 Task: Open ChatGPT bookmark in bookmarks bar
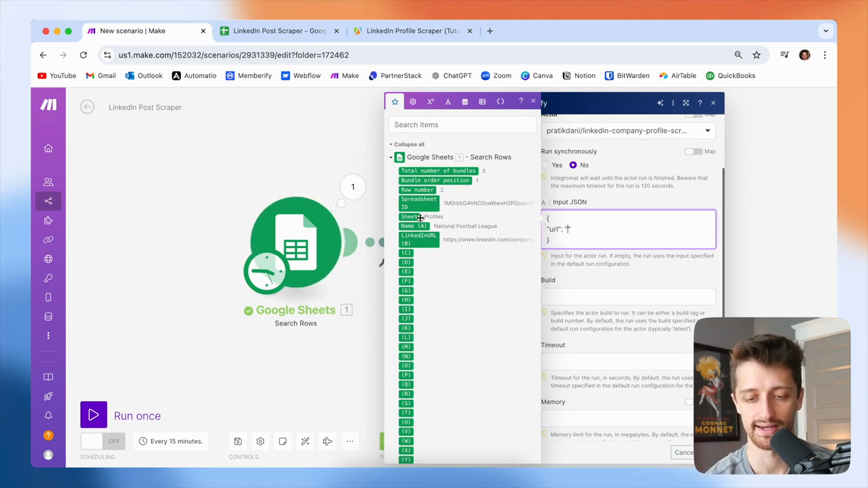[x=452, y=76]
